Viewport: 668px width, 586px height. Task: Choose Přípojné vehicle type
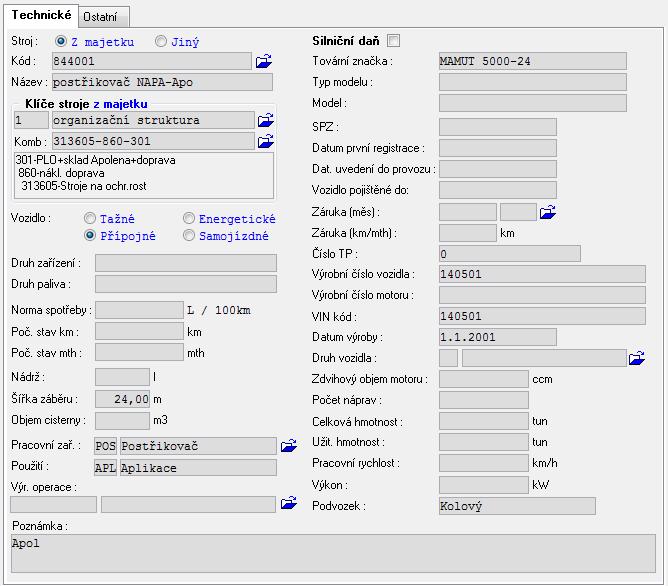[89, 235]
